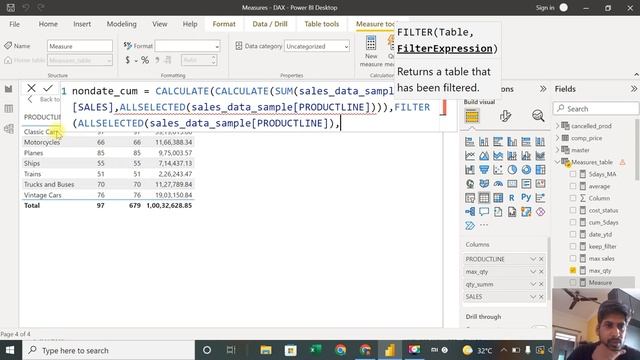This screenshot has width=640, height=360.
Task: Select Build visual fields icon
Action: pos(472,116)
